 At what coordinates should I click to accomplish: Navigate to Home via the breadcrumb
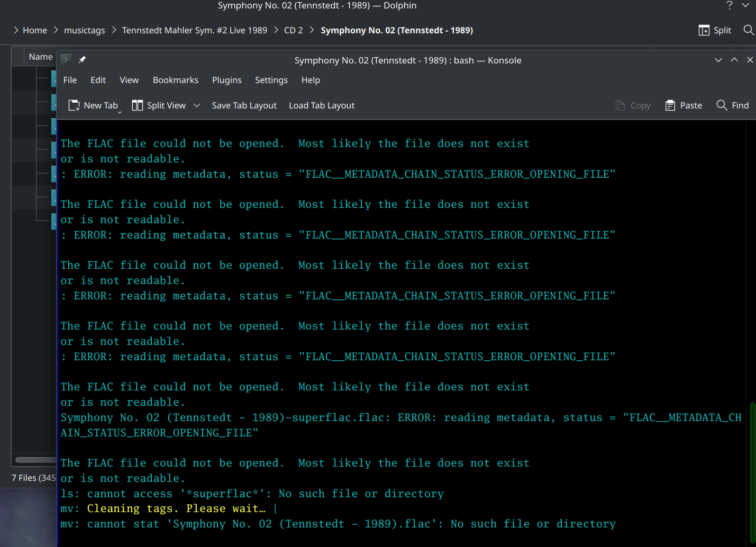coord(35,30)
